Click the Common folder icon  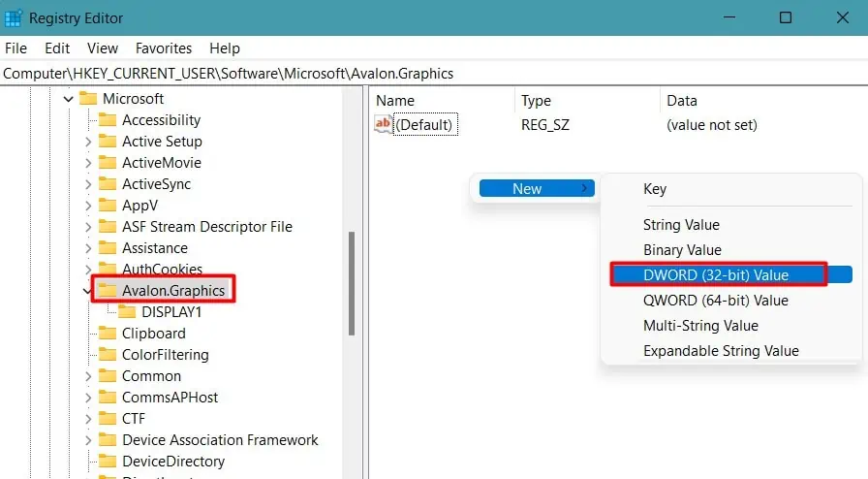pyautogui.click(x=108, y=376)
